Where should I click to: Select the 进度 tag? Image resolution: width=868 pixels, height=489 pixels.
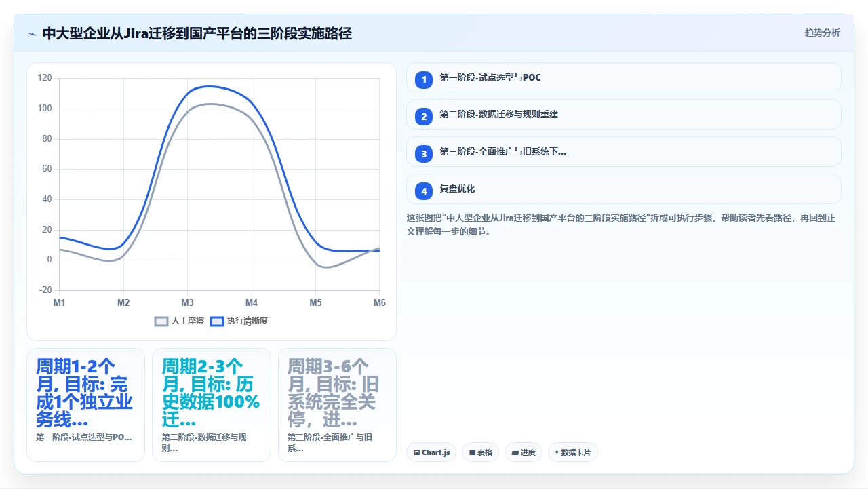[524, 452]
